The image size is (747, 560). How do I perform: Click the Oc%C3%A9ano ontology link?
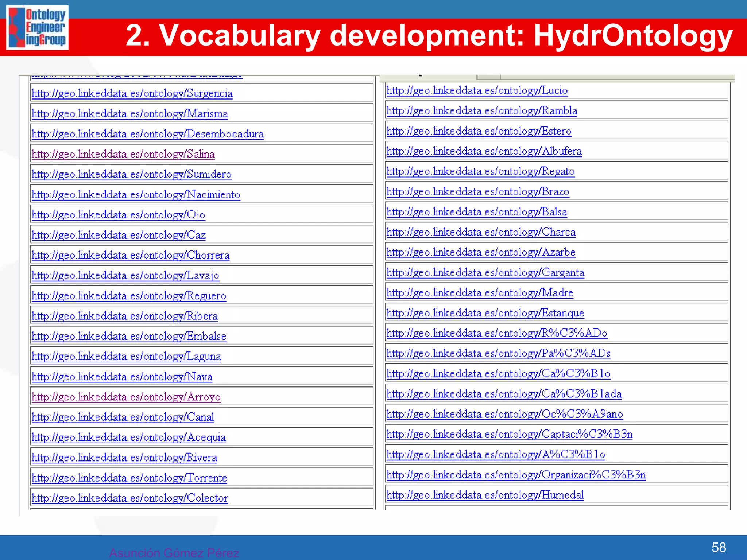click(504, 414)
